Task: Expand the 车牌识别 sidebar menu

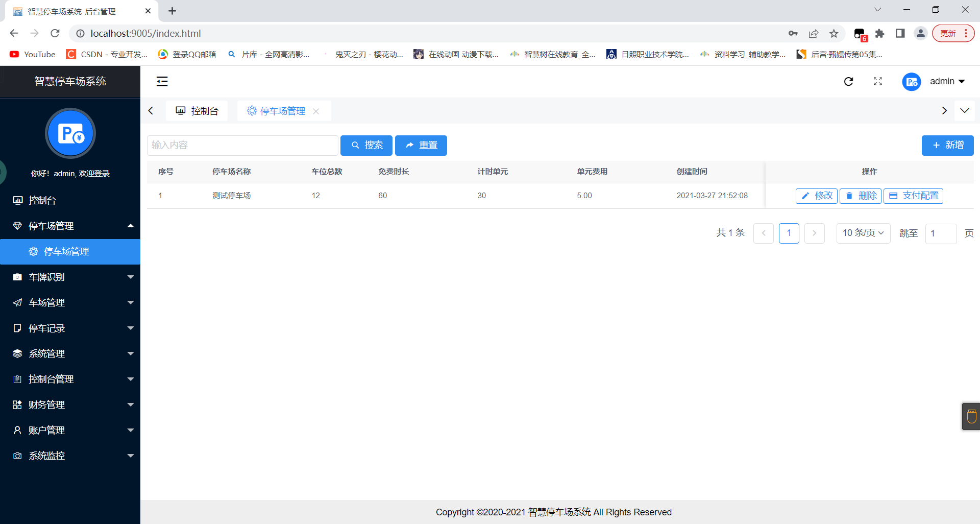Action: pyautogui.click(x=70, y=277)
